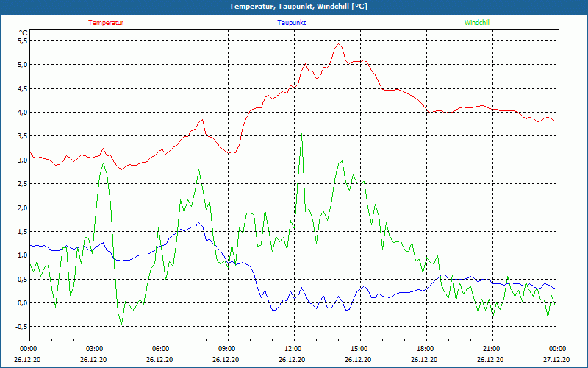Click the red temperature peak near 14:00

pos(338,44)
